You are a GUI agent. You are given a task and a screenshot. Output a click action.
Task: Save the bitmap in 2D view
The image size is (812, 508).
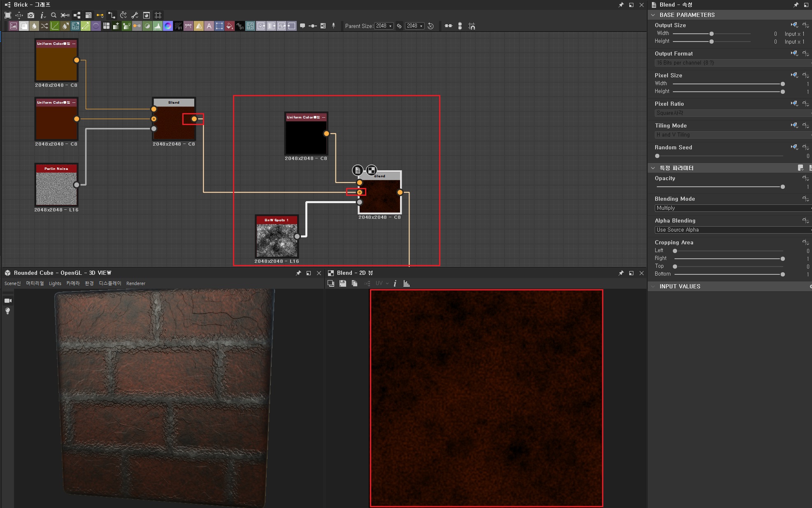342,283
